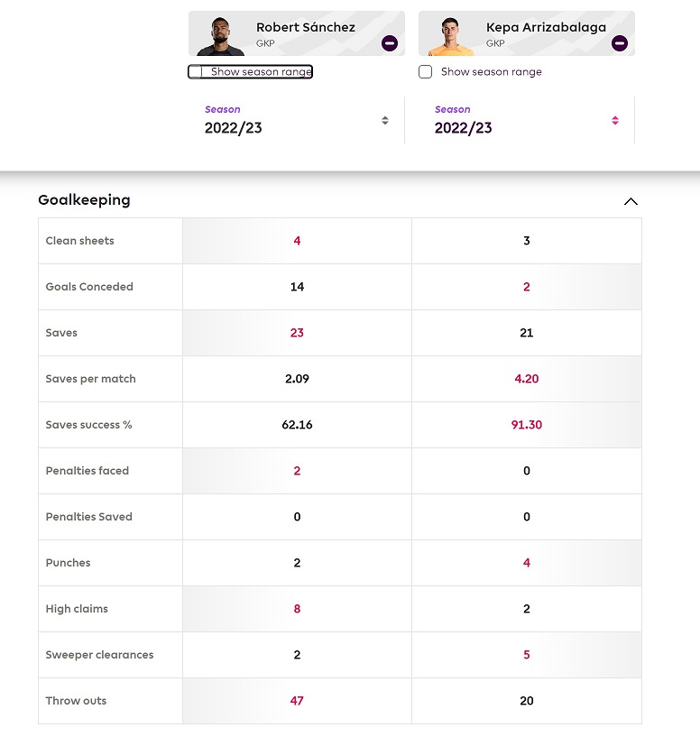Click the Saves success % row label
Screen dimensions: 700x746
pyautogui.click(x=89, y=425)
